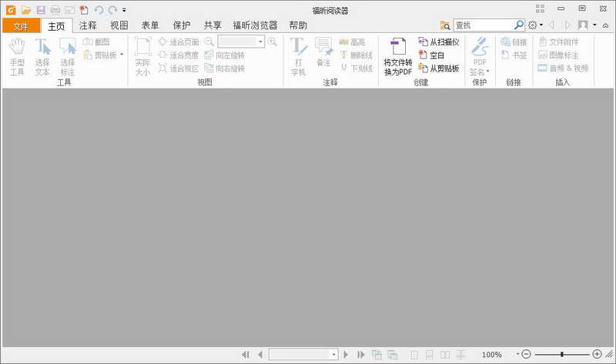Expand the PDF Sign (PDF签名) dropdown
This screenshot has height=364, width=616.
(x=480, y=71)
